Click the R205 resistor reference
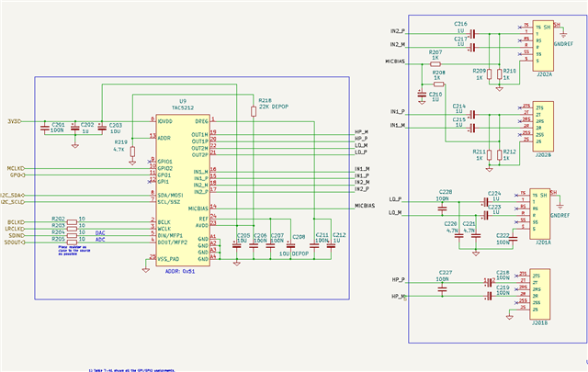The image size is (588, 372). tap(58, 239)
